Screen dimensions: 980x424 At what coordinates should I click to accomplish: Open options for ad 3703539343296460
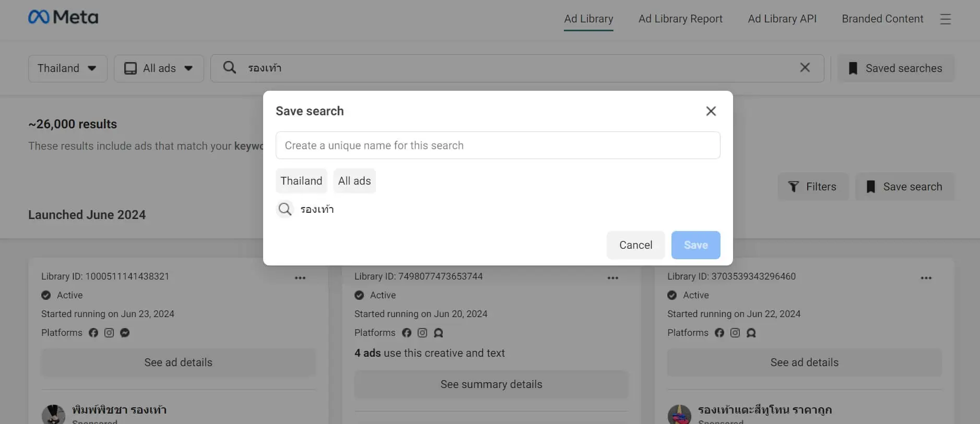point(926,278)
